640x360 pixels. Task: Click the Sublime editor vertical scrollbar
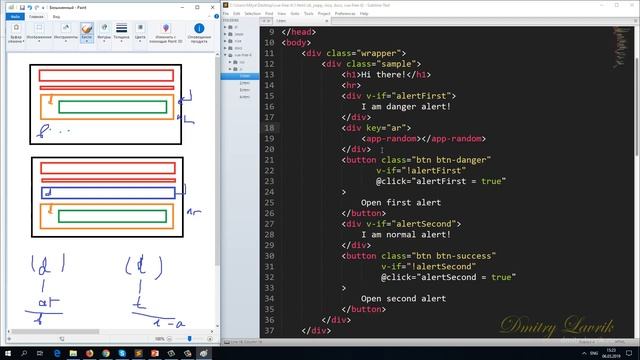click(637, 106)
